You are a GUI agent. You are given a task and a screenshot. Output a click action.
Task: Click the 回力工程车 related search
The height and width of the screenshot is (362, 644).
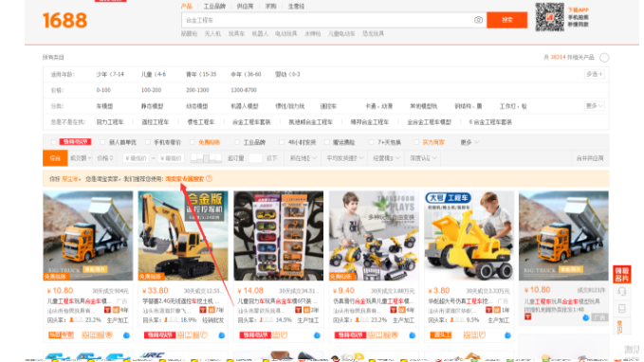click(110, 122)
